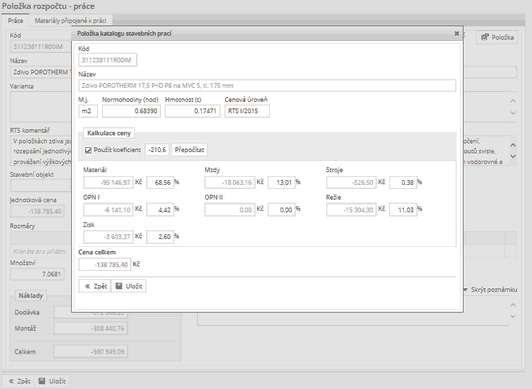Viewport: 532px width, 389px height.
Task: Click the RTS komentář scroll up arrow
Action: (x=513, y=145)
